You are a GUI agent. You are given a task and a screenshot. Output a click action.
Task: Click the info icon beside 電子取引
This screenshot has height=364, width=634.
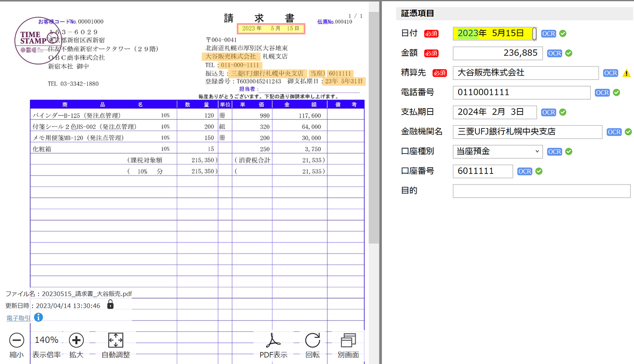[x=38, y=317]
